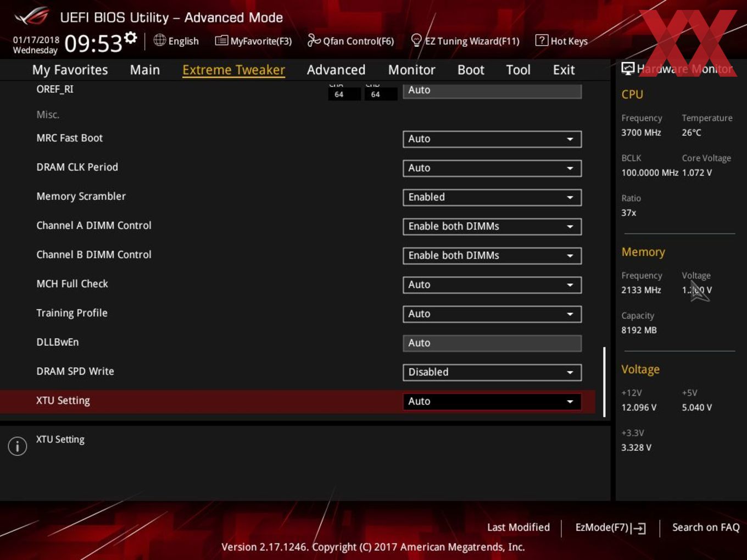This screenshot has height=560, width=747.
Task: Click the Hot Keys question mark icon
Action: [x=542, y=40]
